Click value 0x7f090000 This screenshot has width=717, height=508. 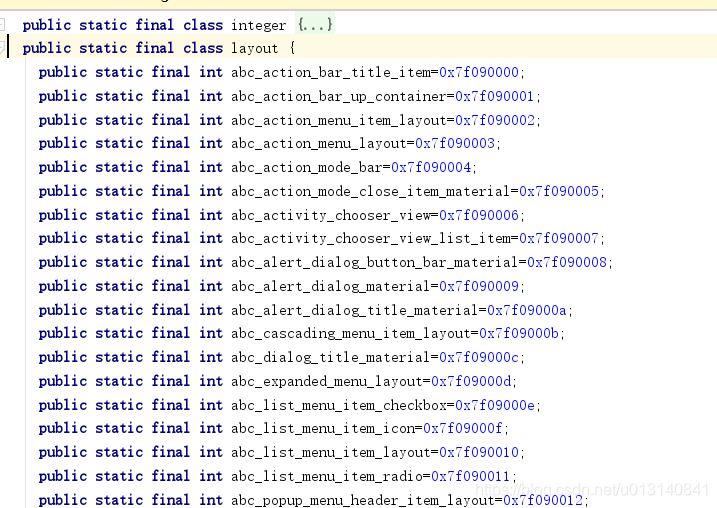click(479, 72)
